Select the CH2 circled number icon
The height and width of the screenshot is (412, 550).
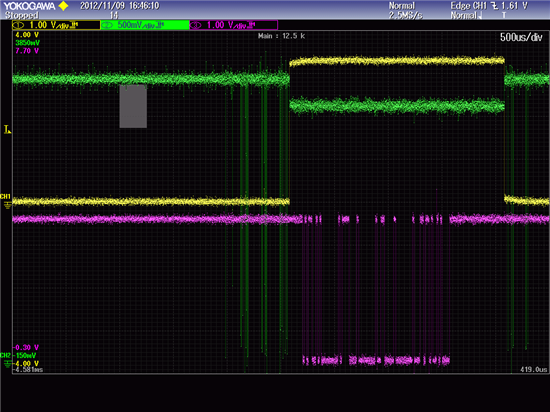click(107, 25)
